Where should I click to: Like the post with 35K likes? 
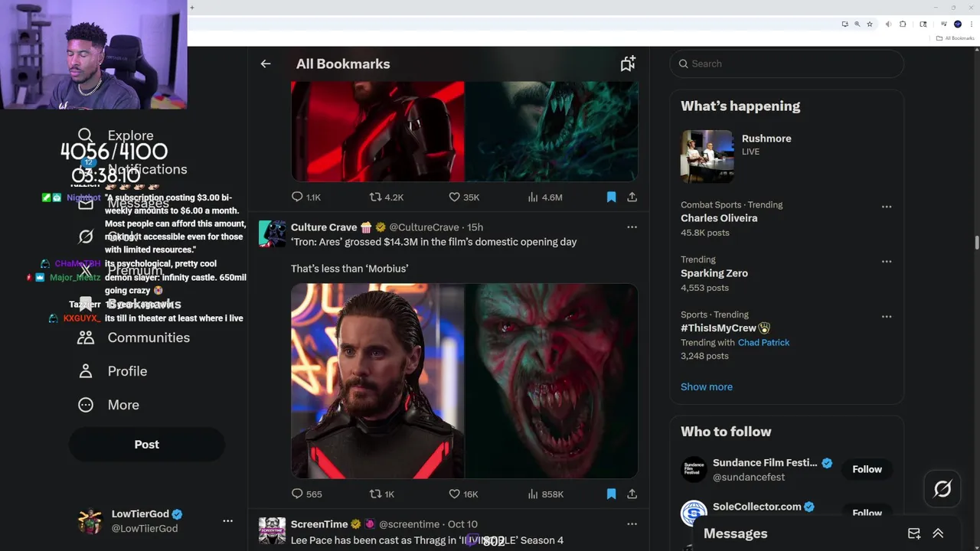[454, 197]
